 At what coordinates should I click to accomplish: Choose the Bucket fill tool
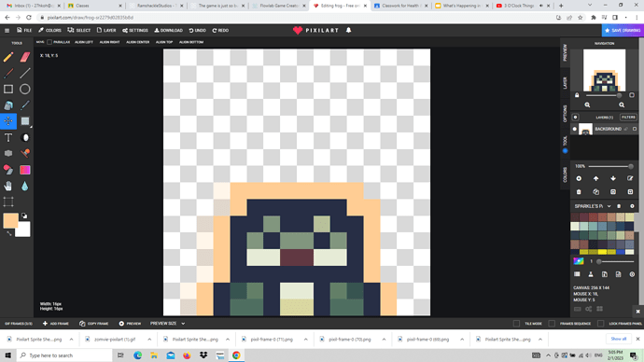(x=8, y=105)
